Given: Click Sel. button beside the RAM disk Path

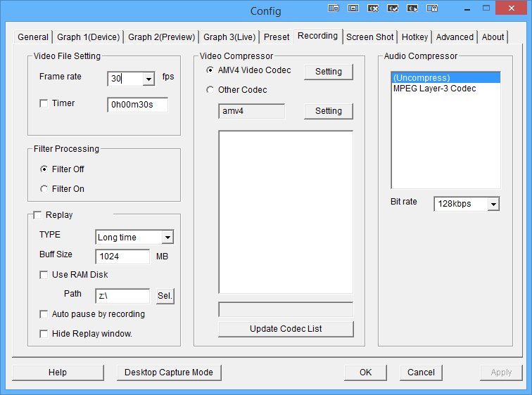Looking at the screenshot, I should (x=165, y=296).
